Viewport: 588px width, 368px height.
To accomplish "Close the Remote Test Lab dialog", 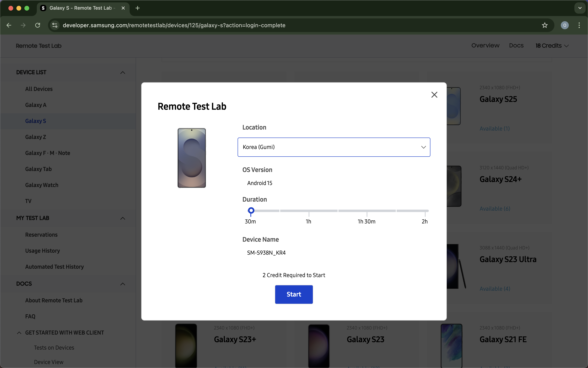I will pos(434,95).
